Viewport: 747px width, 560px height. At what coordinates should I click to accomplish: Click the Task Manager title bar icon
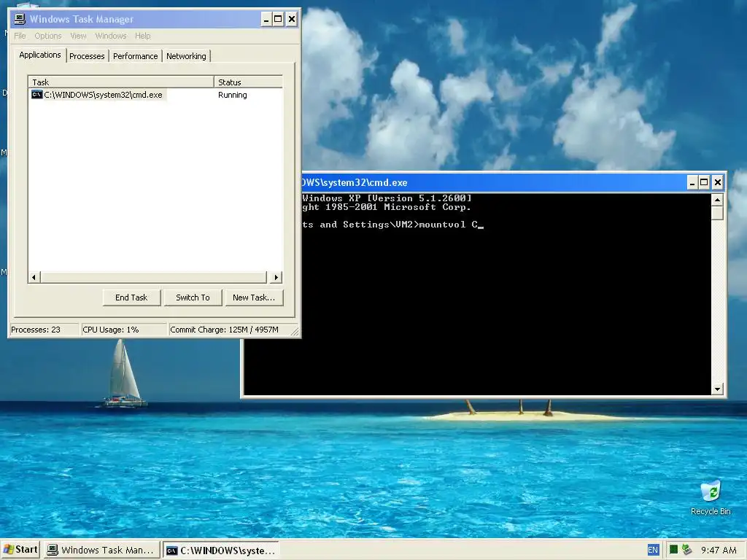click(20, 19)
